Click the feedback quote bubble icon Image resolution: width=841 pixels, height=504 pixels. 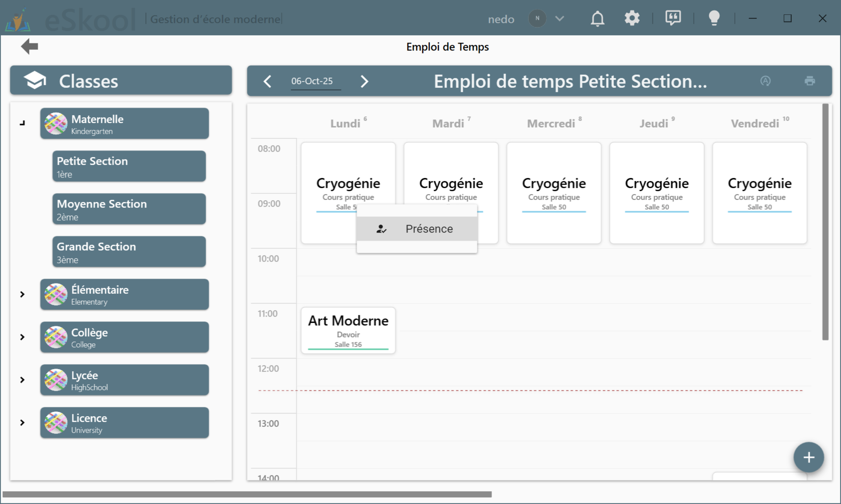click(673, 18)
